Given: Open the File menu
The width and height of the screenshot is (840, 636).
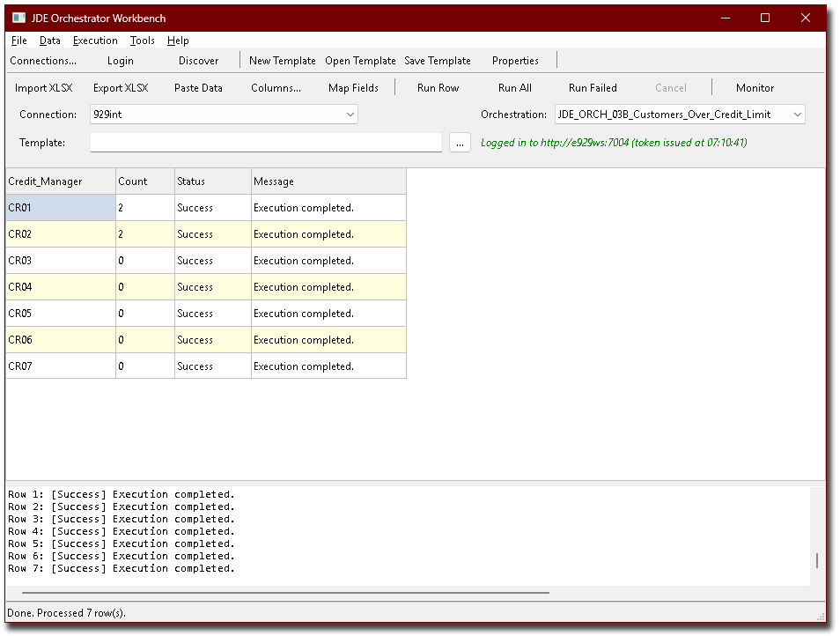Looking at the screenshot, I should point(18,41).
